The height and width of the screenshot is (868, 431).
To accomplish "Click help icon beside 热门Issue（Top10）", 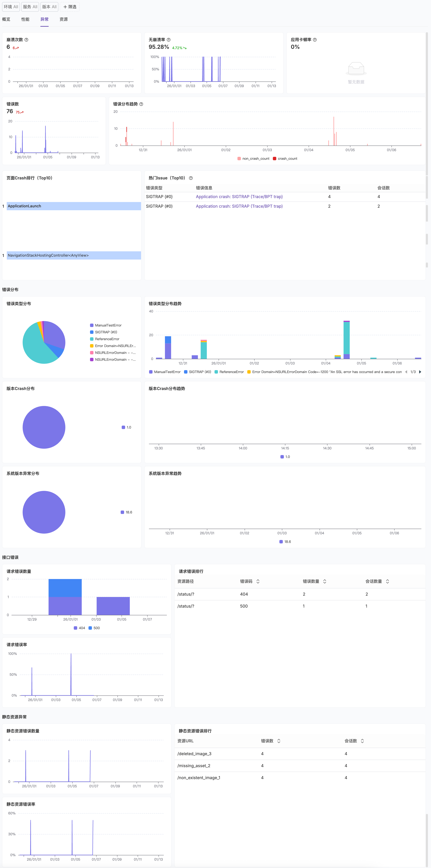I will click(x=191, y=178).
